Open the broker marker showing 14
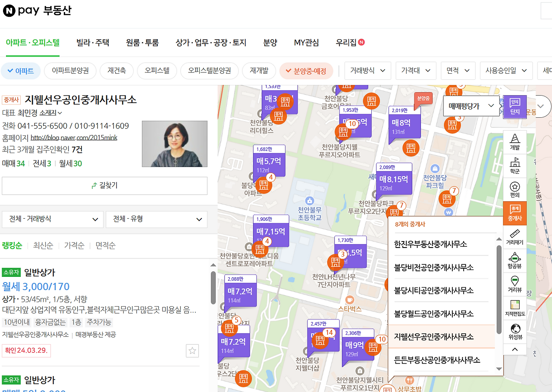552x392 pixels. (x=321, y=340)
